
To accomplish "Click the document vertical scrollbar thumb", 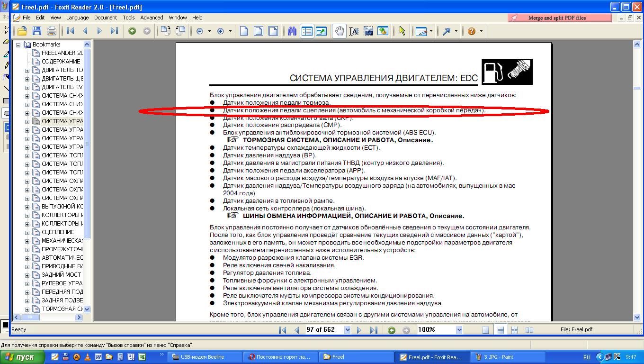I will (637, 88).
